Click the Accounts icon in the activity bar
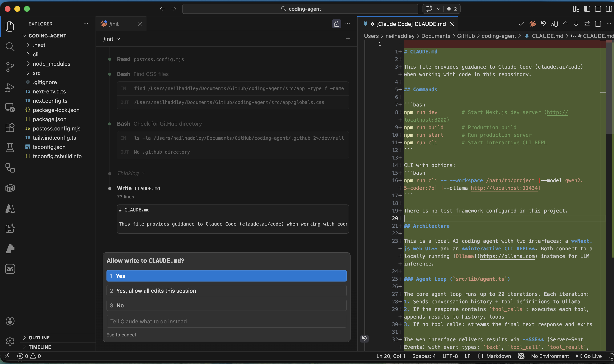Screen dimensions: 614x364 click(10, 321)
